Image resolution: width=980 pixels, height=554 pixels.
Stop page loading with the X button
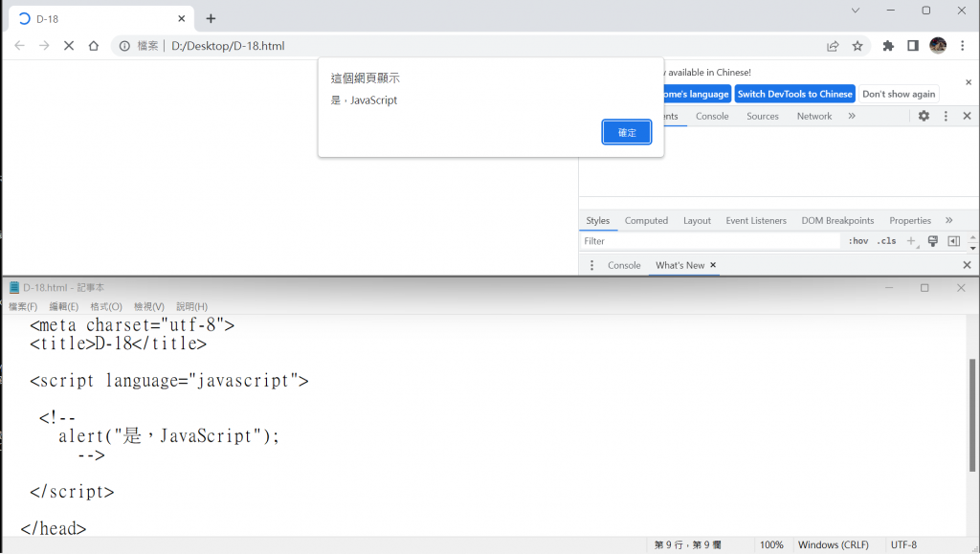69,46
